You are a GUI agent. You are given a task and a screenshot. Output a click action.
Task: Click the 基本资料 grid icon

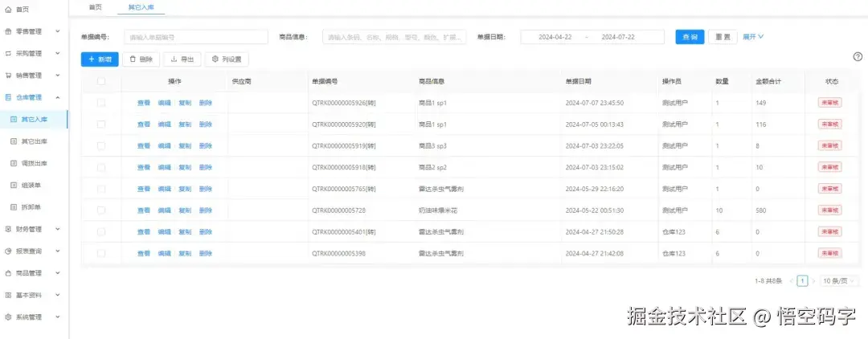click(8, 296)
